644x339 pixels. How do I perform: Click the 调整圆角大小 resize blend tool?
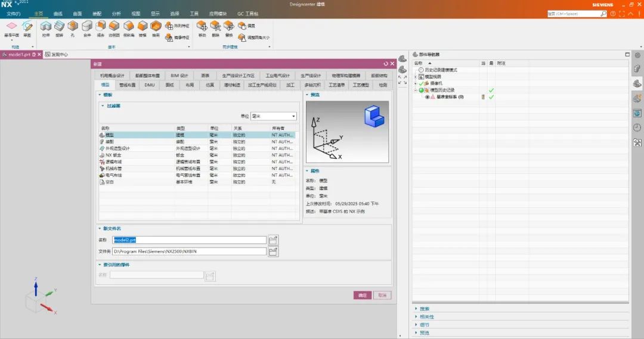254,38
